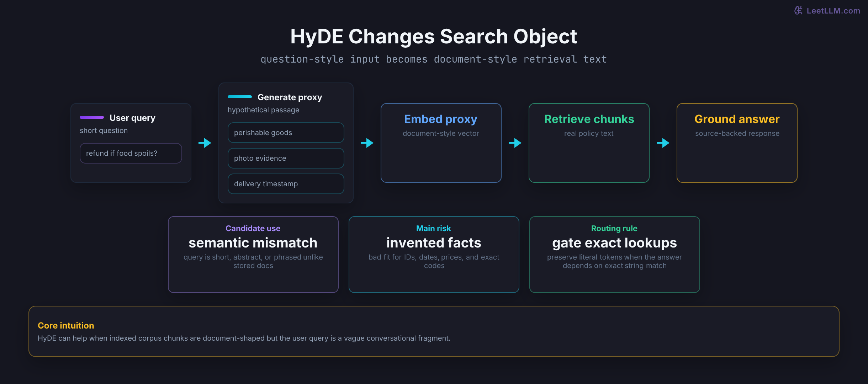Click the 'short question' subtitle
Screen dimensions: 868x384
tap(104, 130)
